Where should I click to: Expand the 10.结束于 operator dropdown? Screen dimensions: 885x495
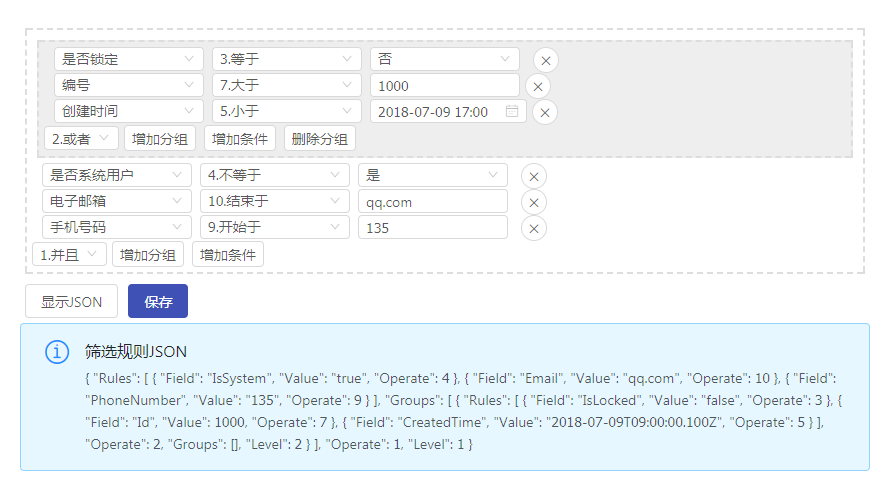click(275, 202)
